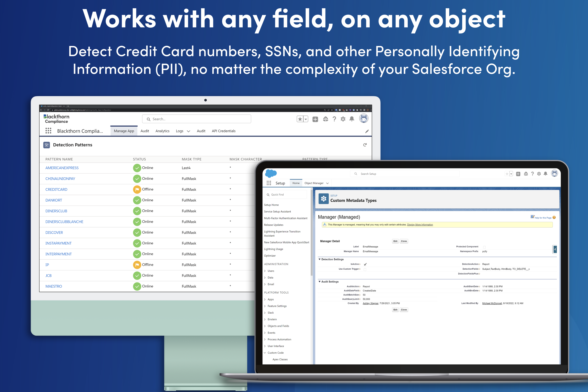Expand Process Automation in the sidebar
588x392 pixels.
coord(265,340)
